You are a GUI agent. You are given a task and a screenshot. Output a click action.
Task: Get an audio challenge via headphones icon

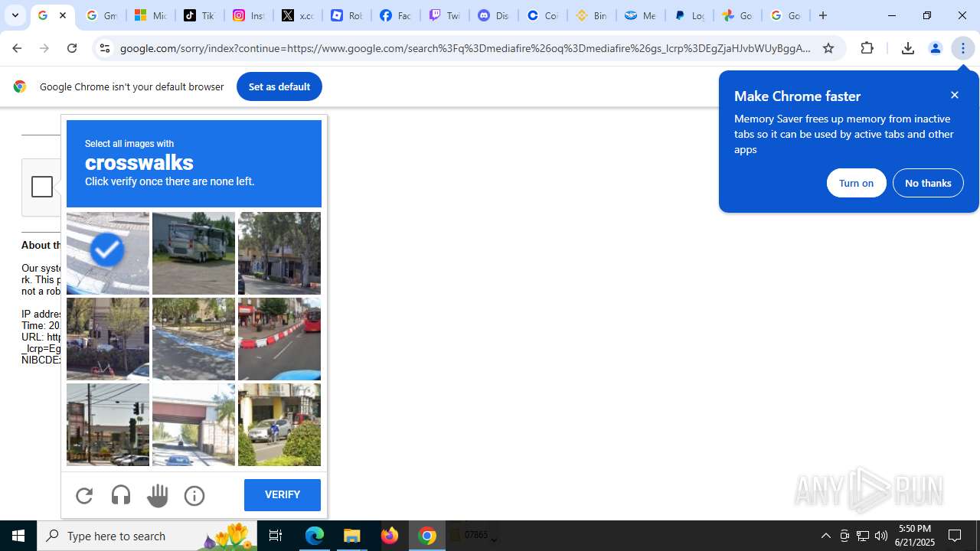pyautogui.click(x=121, y=495)
